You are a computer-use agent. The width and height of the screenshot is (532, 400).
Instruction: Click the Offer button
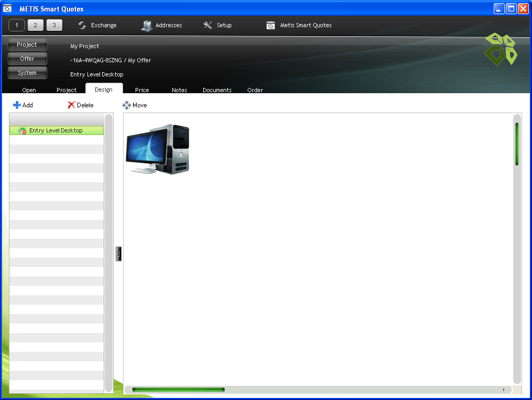(27, 59)
